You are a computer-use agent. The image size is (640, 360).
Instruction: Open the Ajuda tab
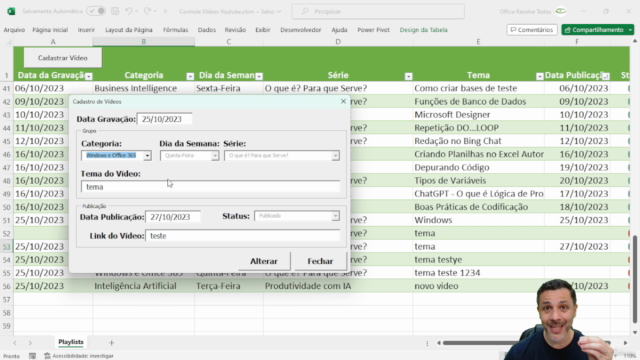point(339,30)
